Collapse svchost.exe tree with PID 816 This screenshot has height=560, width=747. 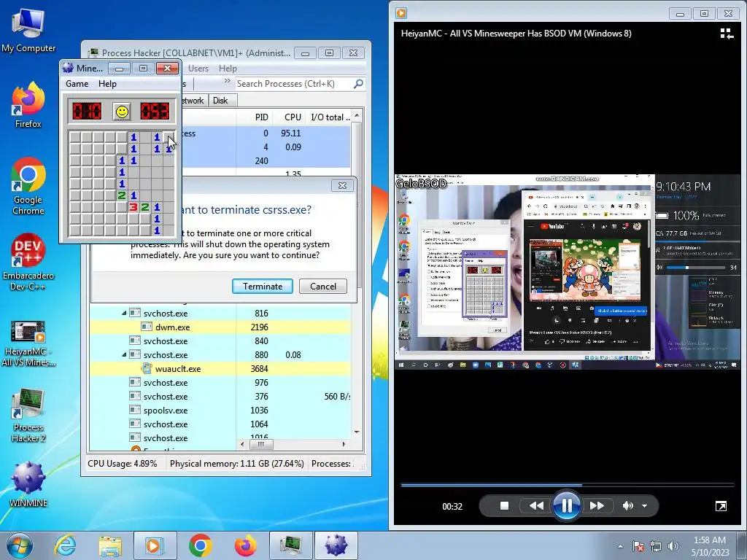point(124,314)
